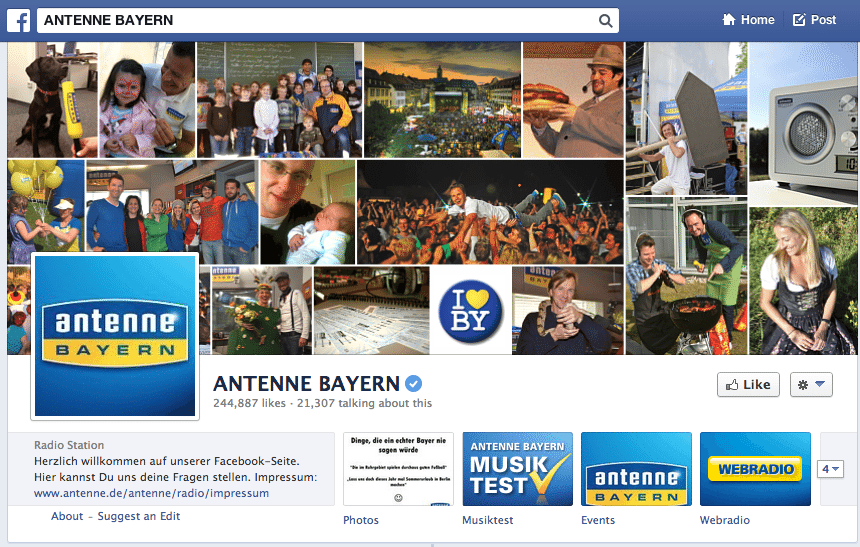
Task: Click the girl with face paint photo
Action: [x=147, y=100]
